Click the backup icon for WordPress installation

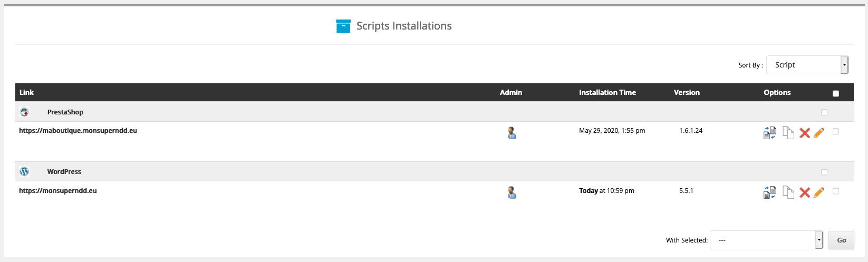pyautogui.click(x=770, y=192)
